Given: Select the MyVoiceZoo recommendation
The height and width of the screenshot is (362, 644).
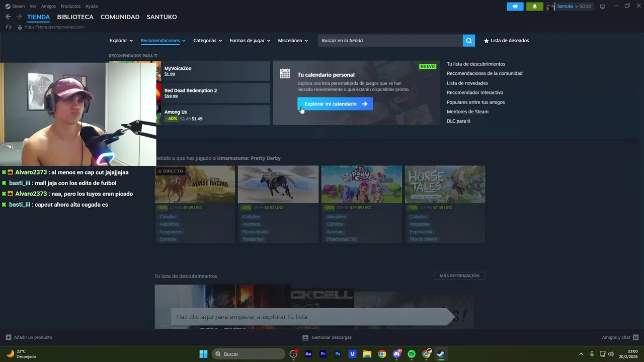Looking at the screenshot, I should coord(216,71).
